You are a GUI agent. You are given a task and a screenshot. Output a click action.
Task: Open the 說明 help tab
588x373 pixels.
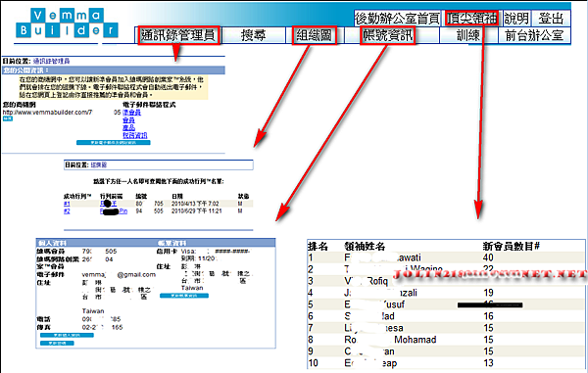click(x=516, y=18)
